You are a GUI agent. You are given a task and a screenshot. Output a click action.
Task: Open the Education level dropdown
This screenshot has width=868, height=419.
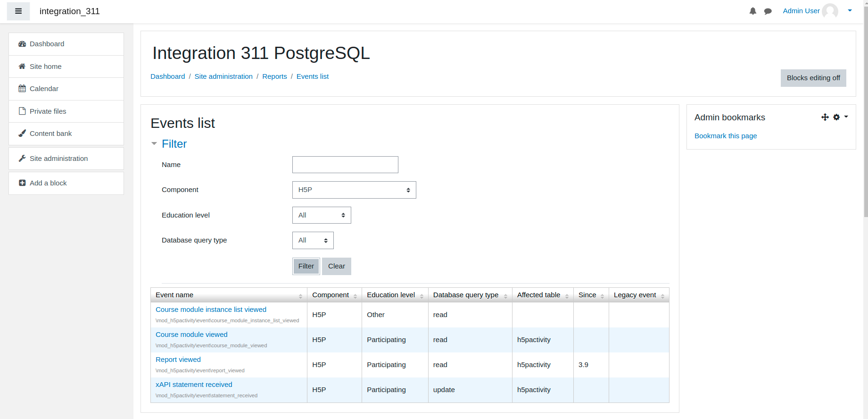322,215
